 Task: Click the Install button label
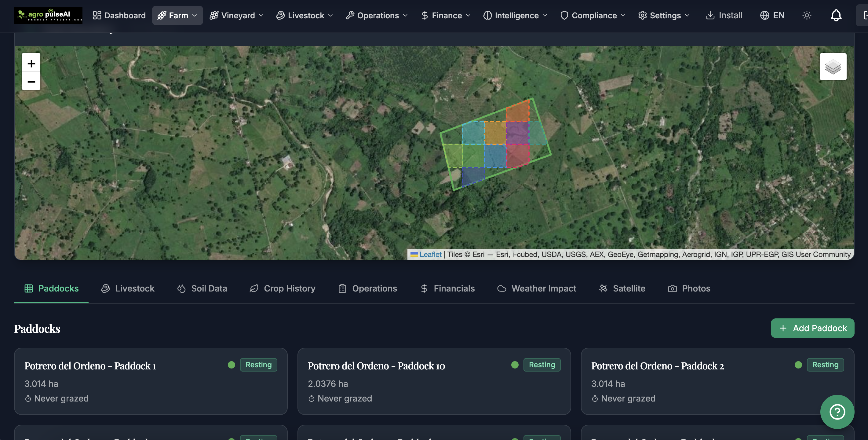(x=731, y=15)
